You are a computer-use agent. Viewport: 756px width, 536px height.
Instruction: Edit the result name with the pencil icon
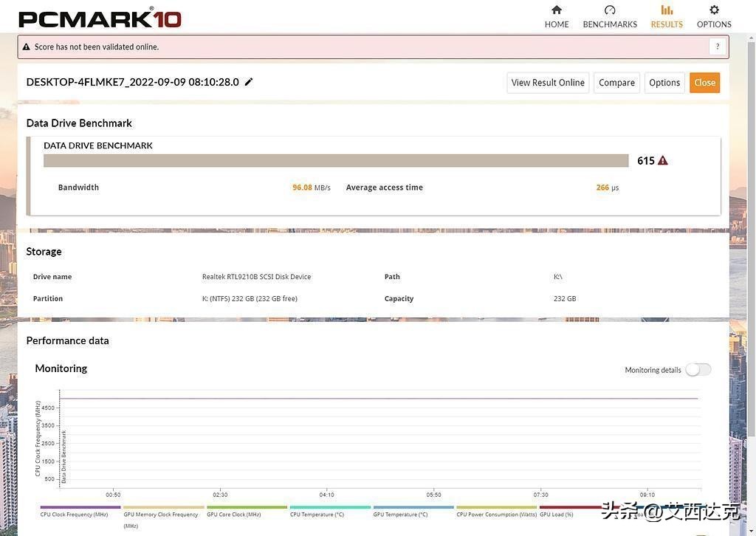[248, 81]
